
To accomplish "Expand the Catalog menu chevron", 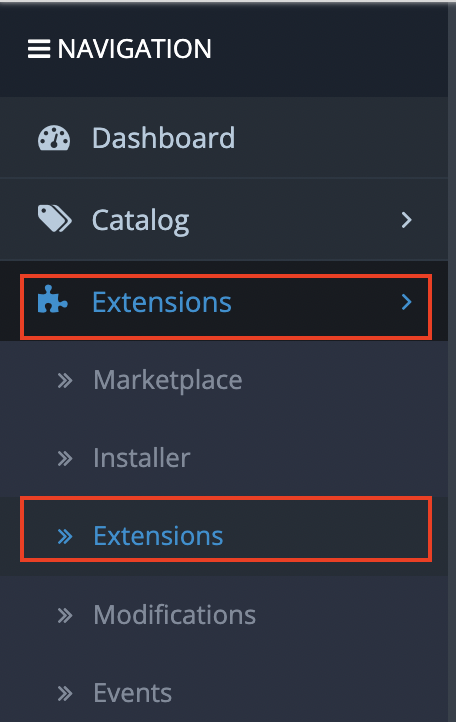I will coord(406,220).
